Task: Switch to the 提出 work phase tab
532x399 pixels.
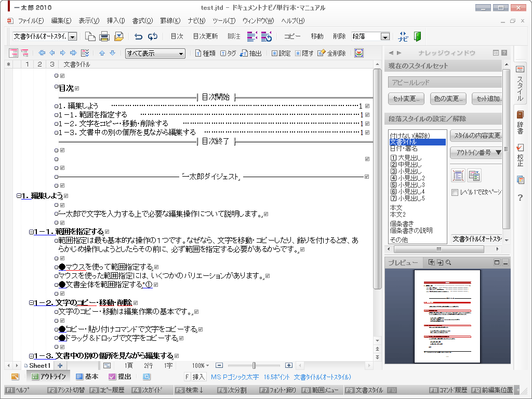Action: click(120, 377)
